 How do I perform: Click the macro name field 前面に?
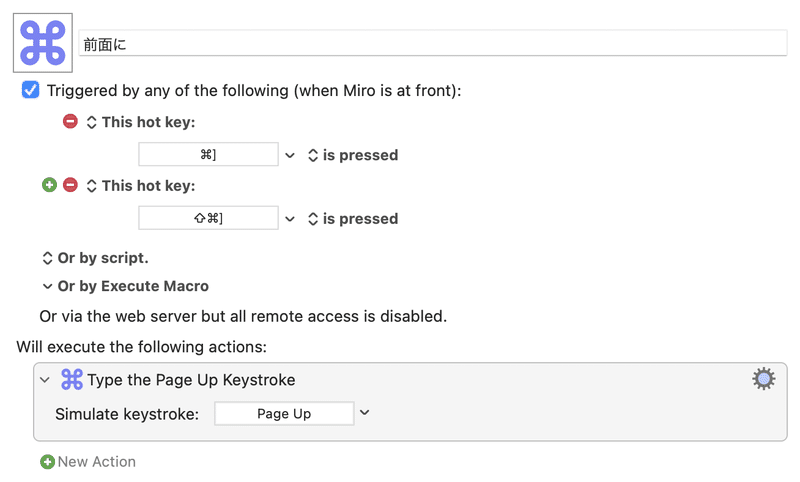433,43
